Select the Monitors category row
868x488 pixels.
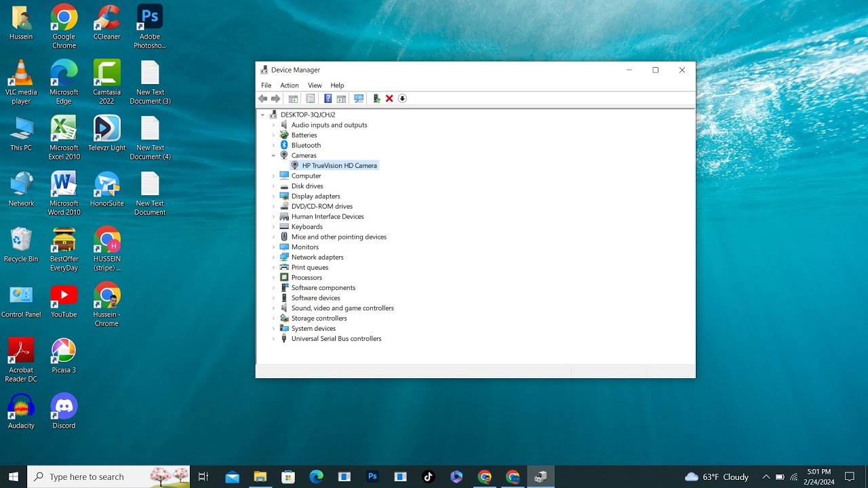tap(299, 247)
